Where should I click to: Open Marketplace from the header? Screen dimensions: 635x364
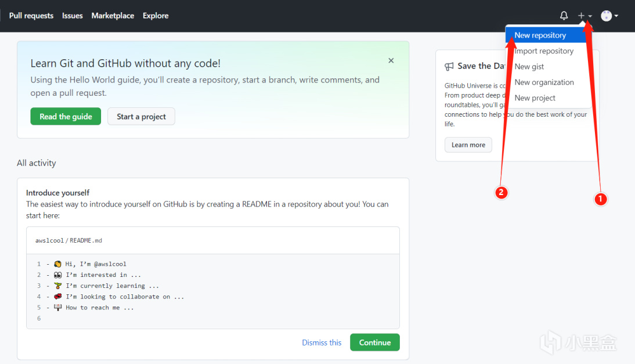click(x=113, y=16)
